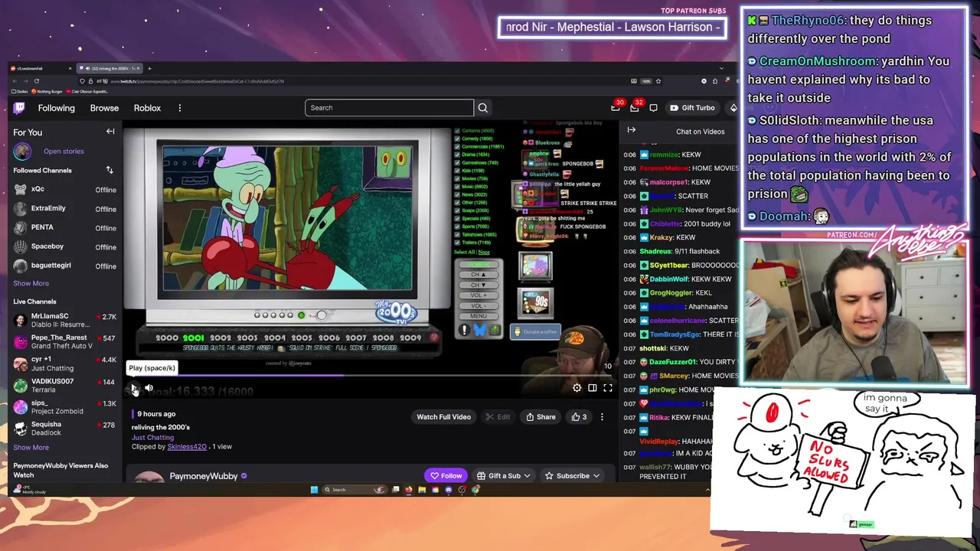The height and width of the screenshot is (551, 980).
Task: Open xQc offline channel
Action: pyautogui.click(x=64, y=190)
